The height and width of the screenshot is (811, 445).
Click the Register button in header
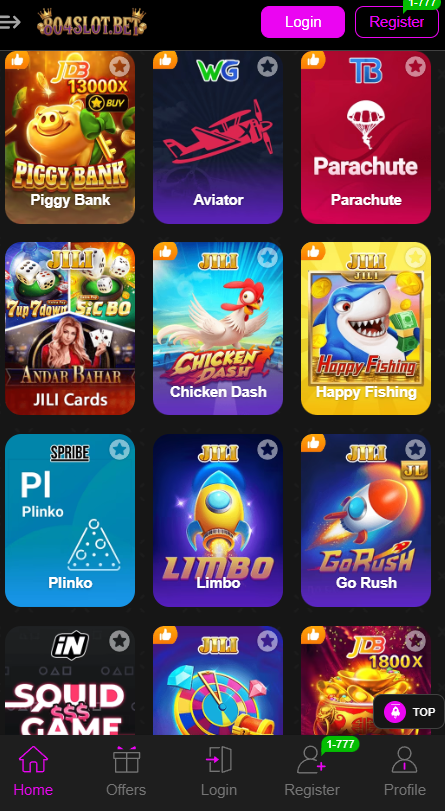(397, 22)
